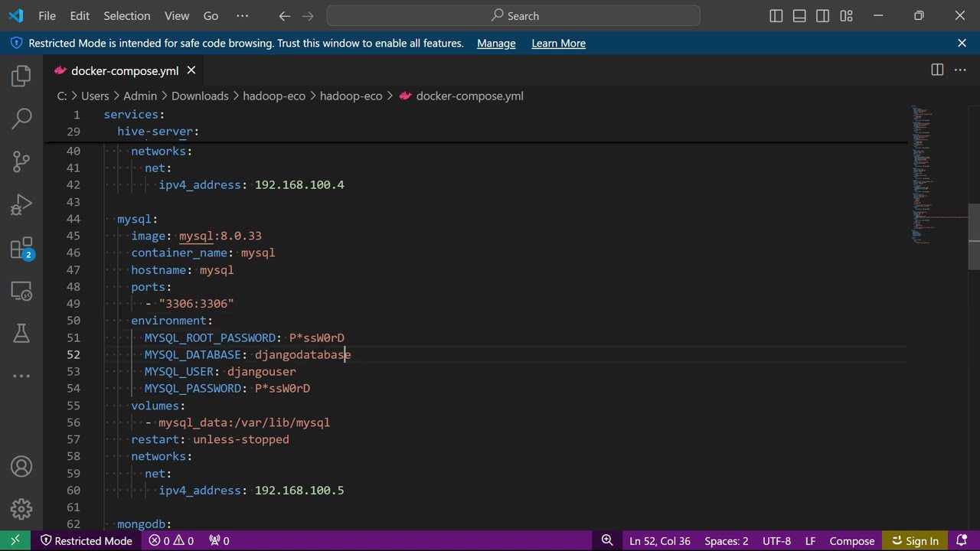Open editor More Actions ellipsis
This screenshot has width=980, height=551.
pos(960,70)
